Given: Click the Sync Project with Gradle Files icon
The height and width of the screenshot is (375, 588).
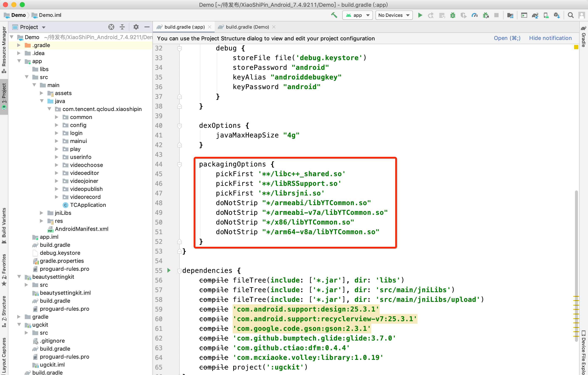Looking at the screenshot, I should pos(535,15).
